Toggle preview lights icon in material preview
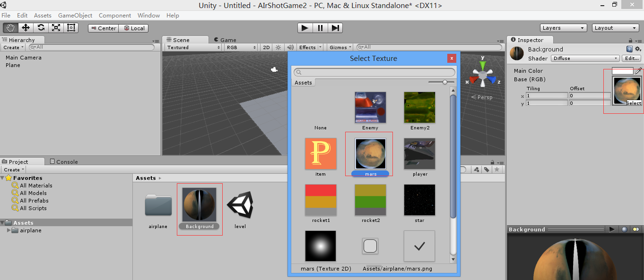 point(636,229)
